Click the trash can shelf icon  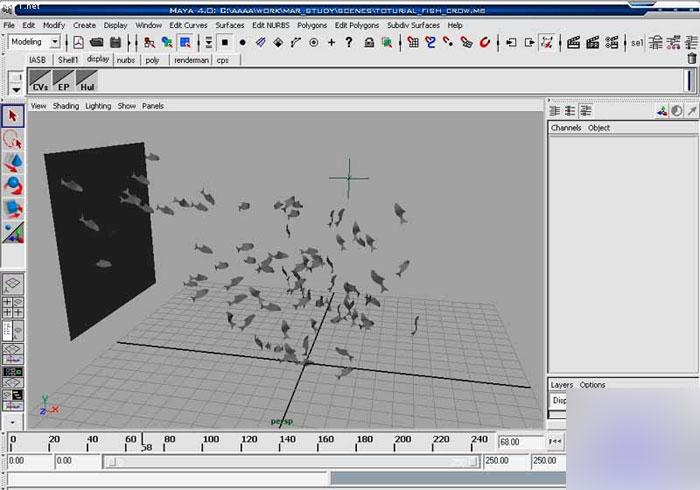pyautogui.click(x=691, y=59)
